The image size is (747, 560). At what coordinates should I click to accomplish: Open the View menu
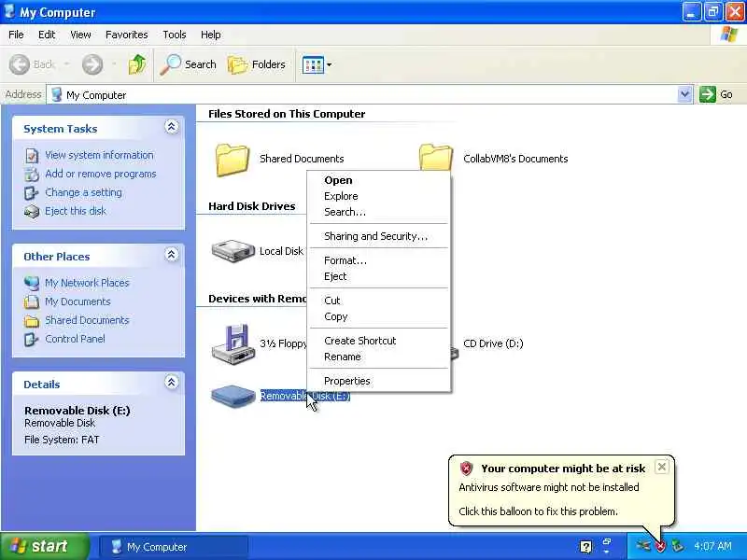coord(80,35)
